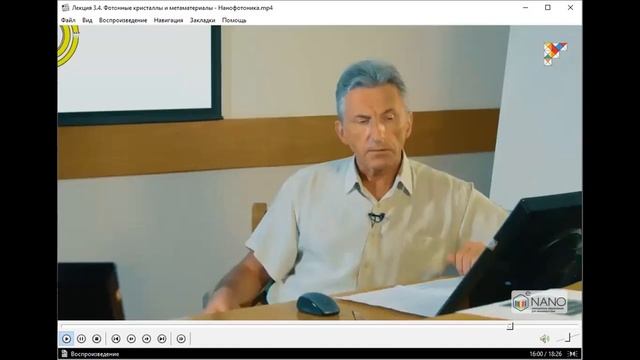Click the Воспроизведение status text
Screen dimensions: 640x360
(x=95, y=354)
